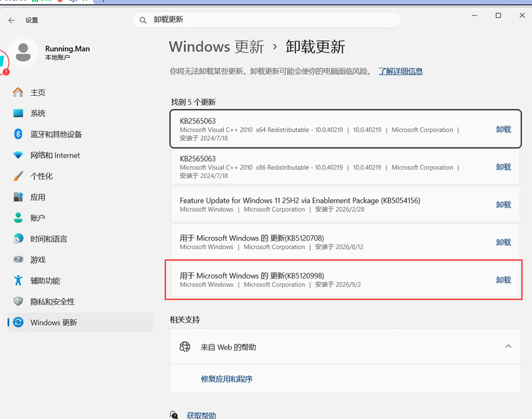
Task: Click the 辅助功能 accessibility icon
Action: click(x=18, y=280)
